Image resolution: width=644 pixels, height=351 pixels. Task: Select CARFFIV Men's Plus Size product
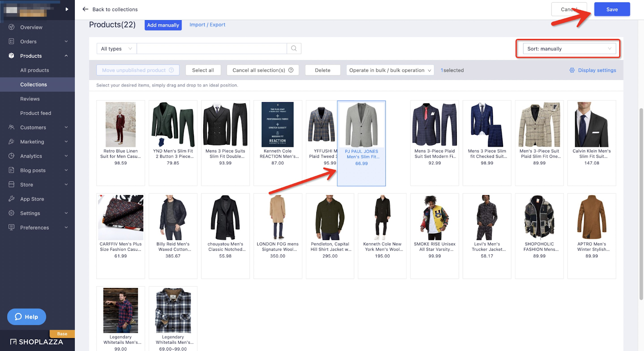tap(121, 236)
